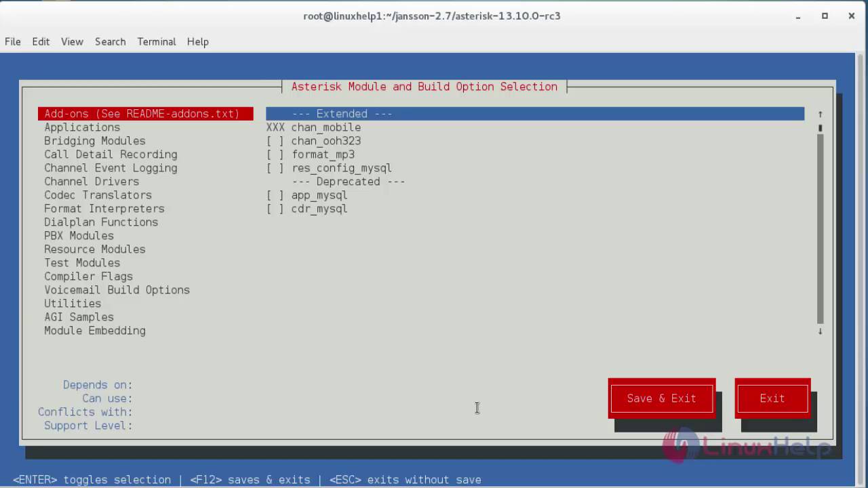Select the Utilities category
Screen dimensions: 868x488
(73, 304)
